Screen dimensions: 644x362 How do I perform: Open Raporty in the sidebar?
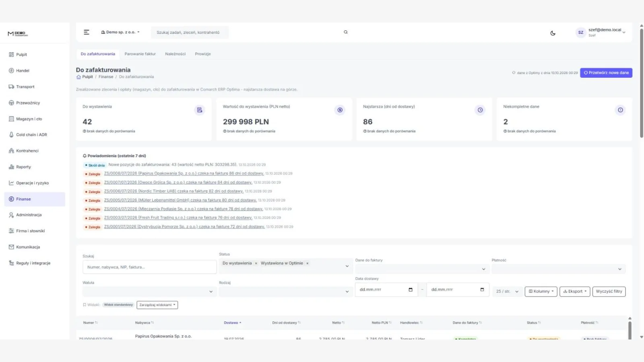pos(35,167)
